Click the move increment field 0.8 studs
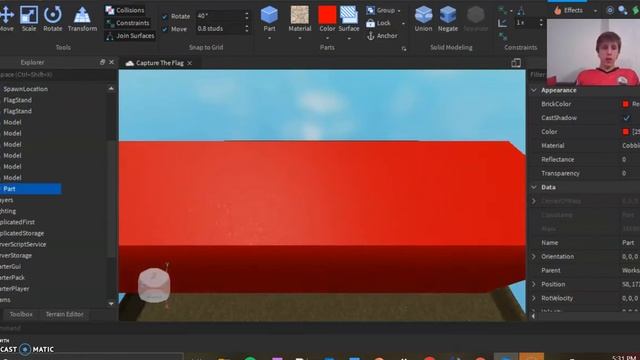640x360 pixels. pyautogui.click(x=220, y=29)
